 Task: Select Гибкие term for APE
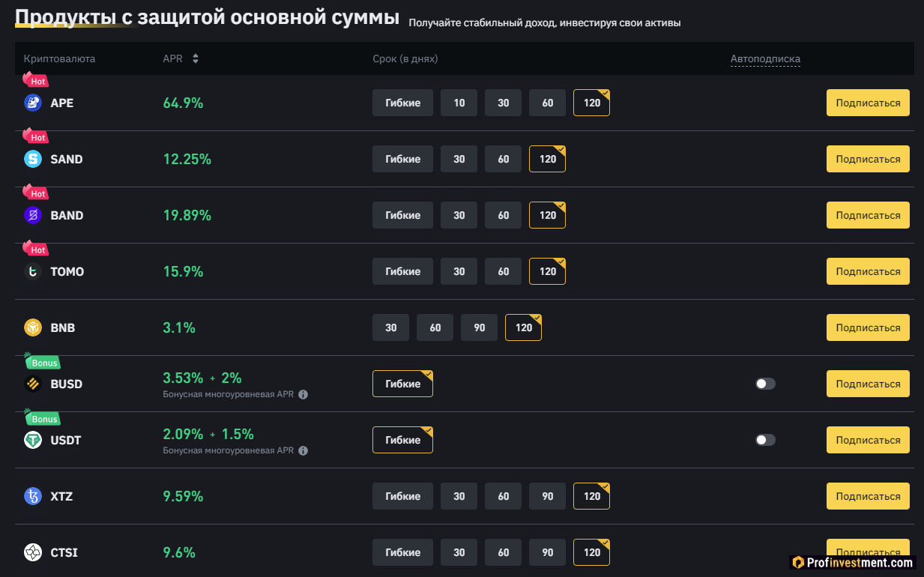[403, 103]
